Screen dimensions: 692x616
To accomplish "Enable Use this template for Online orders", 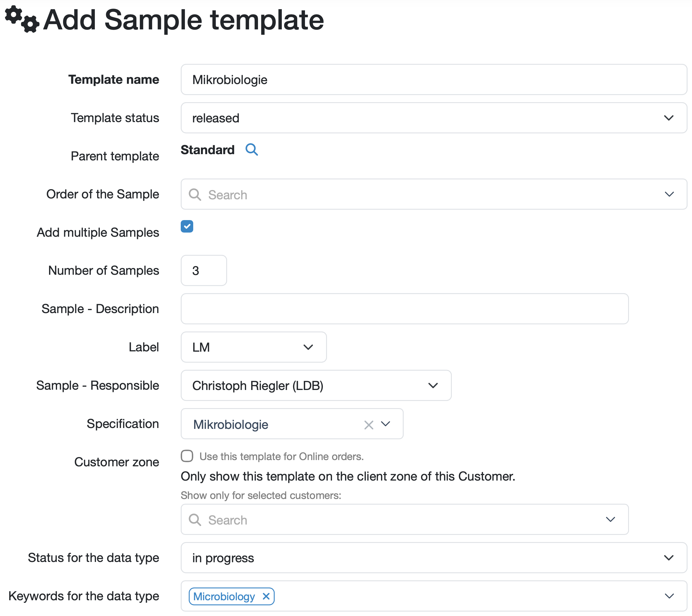I will [187, 456].
